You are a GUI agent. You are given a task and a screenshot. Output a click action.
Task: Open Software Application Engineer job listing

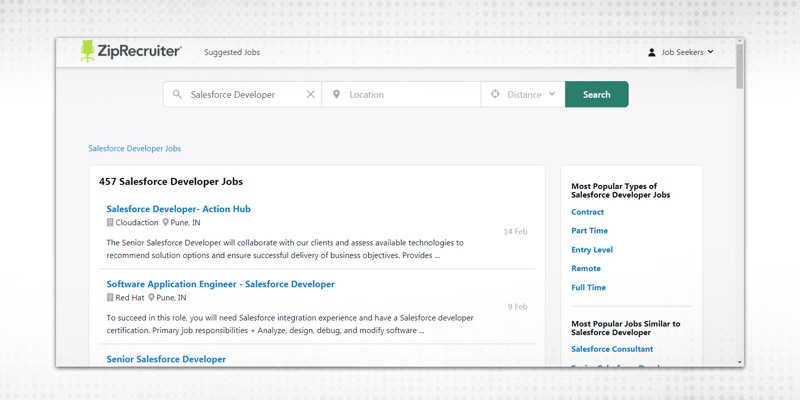pos(220,284)
